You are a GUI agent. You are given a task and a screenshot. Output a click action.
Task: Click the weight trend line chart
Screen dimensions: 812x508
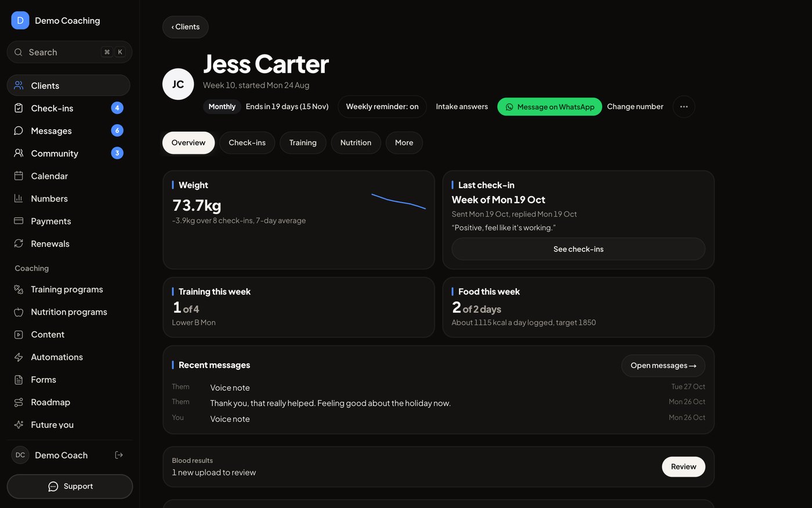point(398,201)
